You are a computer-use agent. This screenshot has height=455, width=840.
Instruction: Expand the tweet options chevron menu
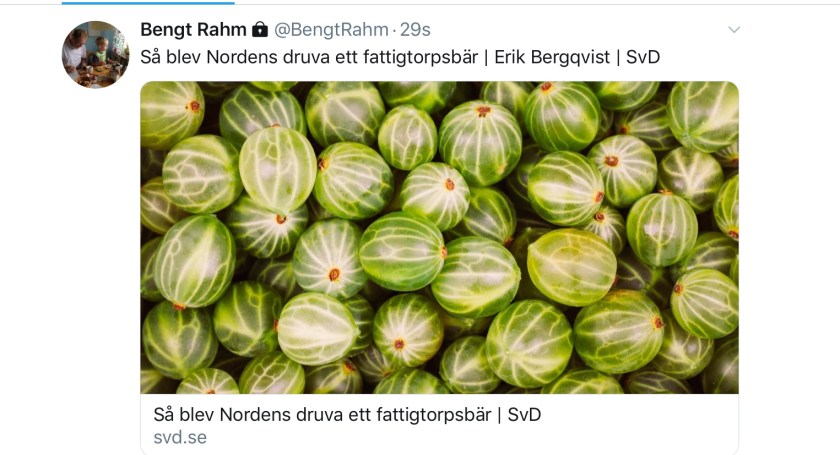(734, 29)
